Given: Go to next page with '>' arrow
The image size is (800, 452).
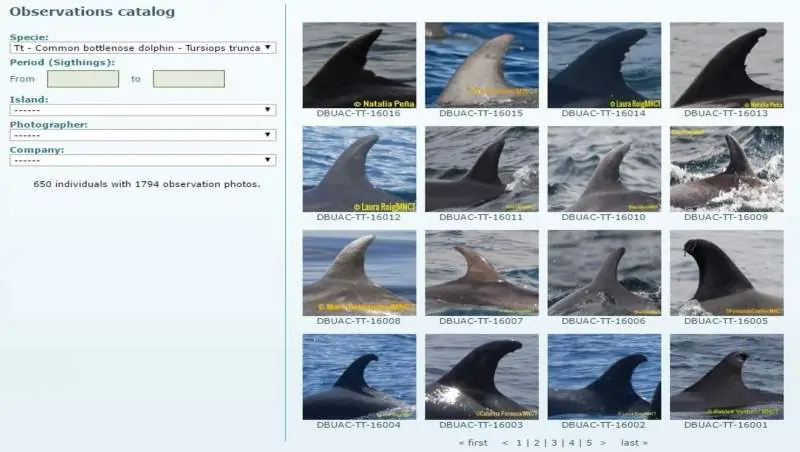Looking at the screenshot, I should click(x=603, y=442).
